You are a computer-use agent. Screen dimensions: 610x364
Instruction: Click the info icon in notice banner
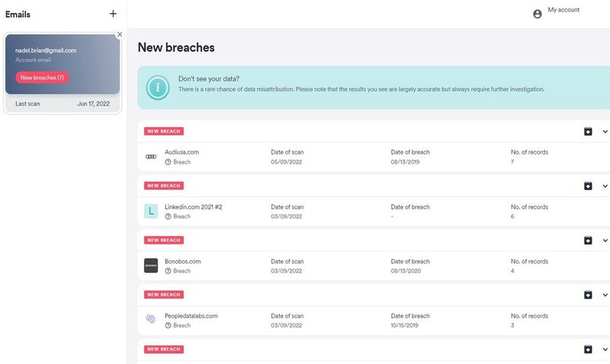point(158,88)
